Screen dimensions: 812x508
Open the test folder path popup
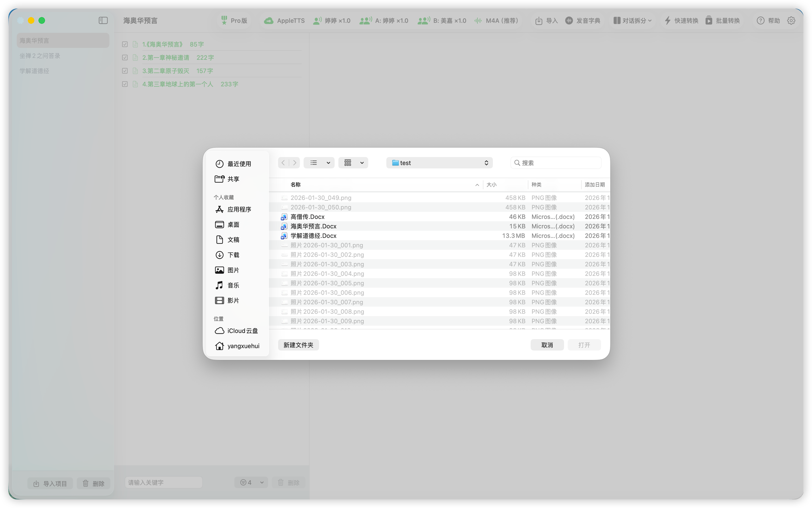[x=440, y=163]
